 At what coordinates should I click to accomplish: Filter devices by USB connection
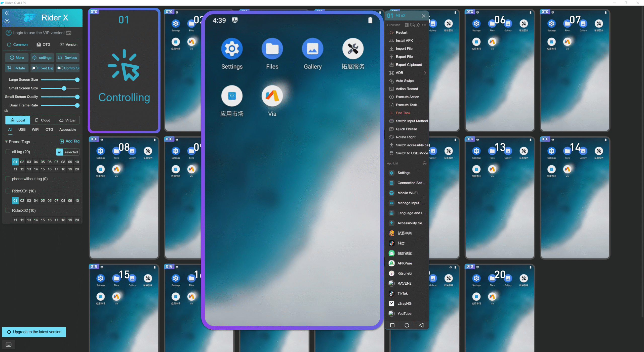(x=22, y=129)
